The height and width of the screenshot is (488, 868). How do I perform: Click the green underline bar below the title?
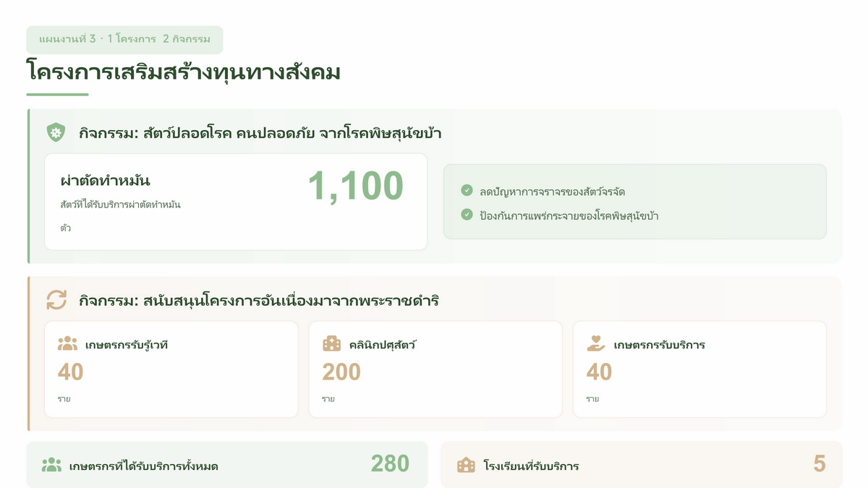coord(57,94)
